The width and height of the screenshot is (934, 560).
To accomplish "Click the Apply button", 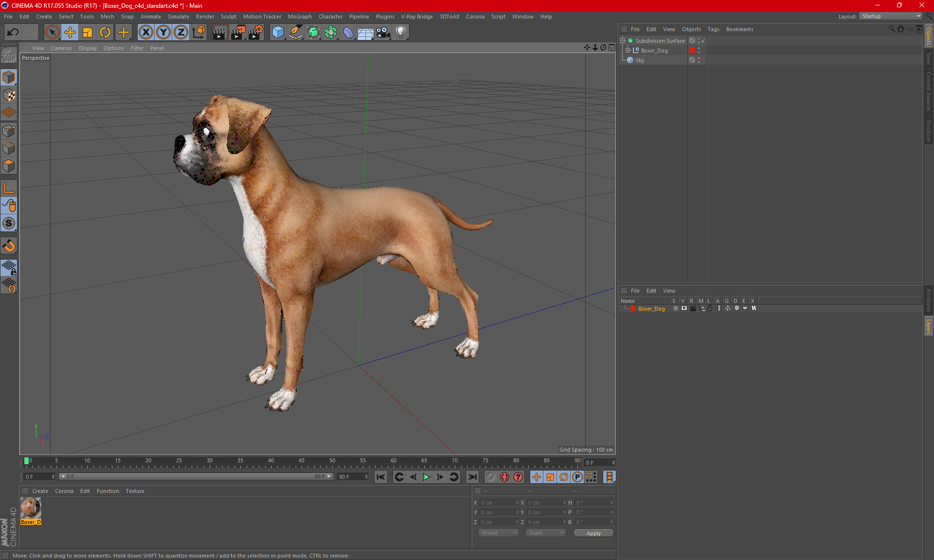I will click(x=593, y=533).
